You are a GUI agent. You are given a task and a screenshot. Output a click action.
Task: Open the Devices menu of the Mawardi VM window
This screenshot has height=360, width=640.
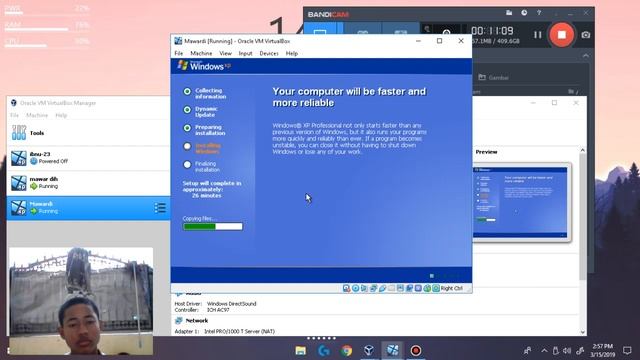point(269,53)
